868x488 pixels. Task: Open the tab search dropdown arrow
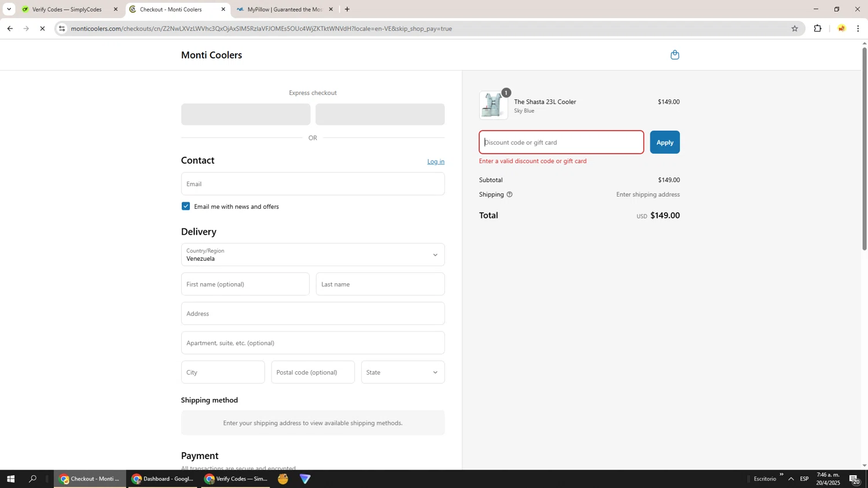[9, 9]
